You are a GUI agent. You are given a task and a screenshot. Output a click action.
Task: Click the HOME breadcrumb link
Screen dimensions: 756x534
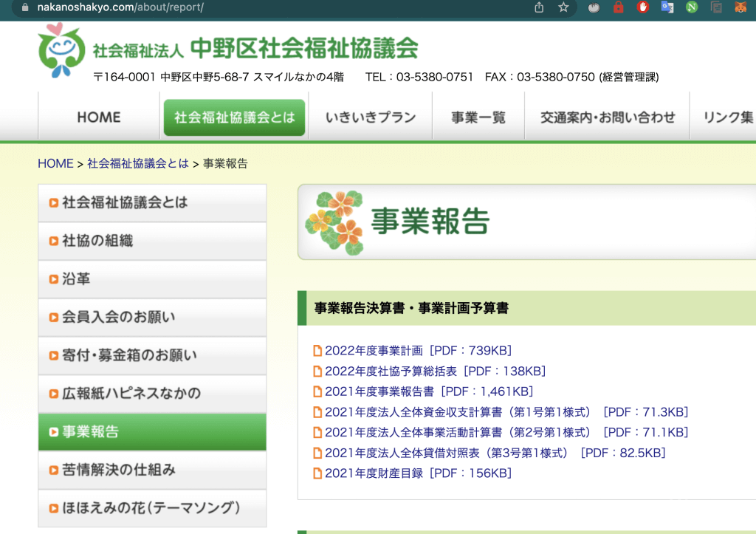click(55, 164)
